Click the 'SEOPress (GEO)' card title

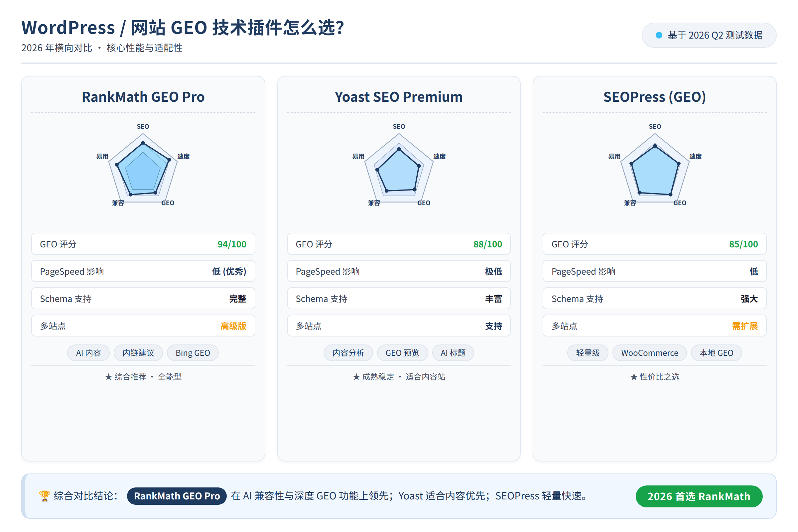pyautogui.click(x=654, y=97)
